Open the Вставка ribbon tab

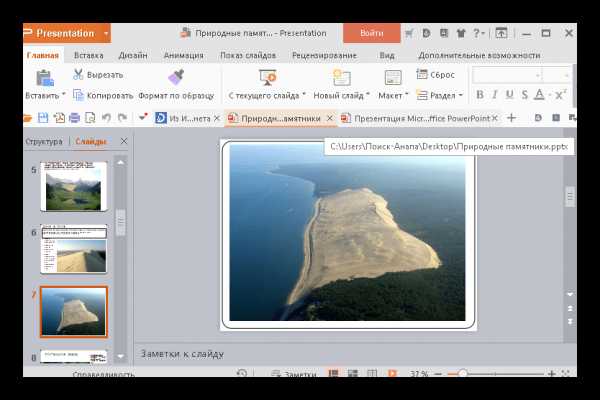(88, 56)
